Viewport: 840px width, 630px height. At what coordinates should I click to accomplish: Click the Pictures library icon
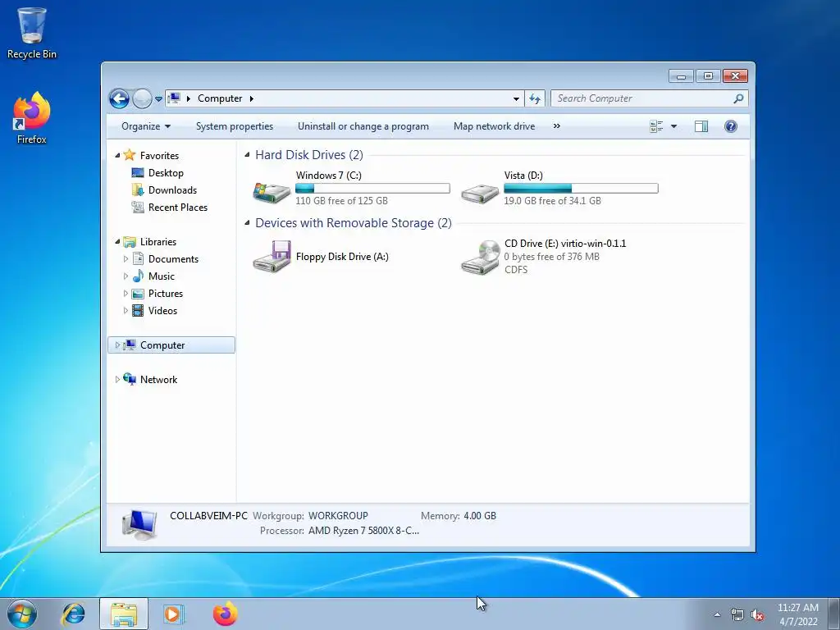(x=138, y=294)
